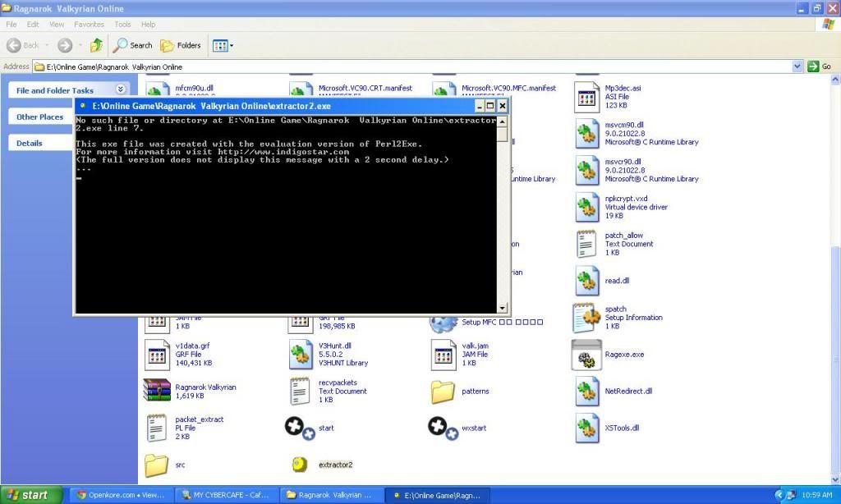Click the Go button beside the address bar
Viewport: 841px width, 504px height.
(x=820, y=66)
